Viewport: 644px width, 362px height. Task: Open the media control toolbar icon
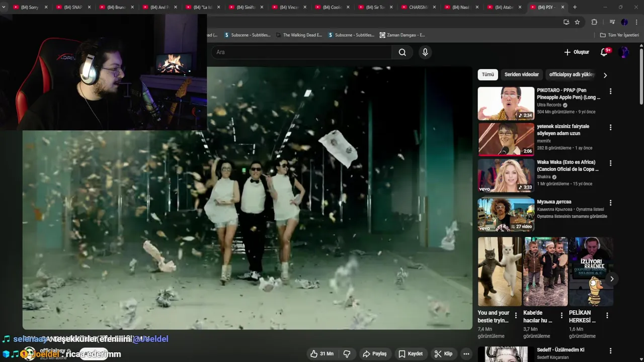click(x=612, y=22)
